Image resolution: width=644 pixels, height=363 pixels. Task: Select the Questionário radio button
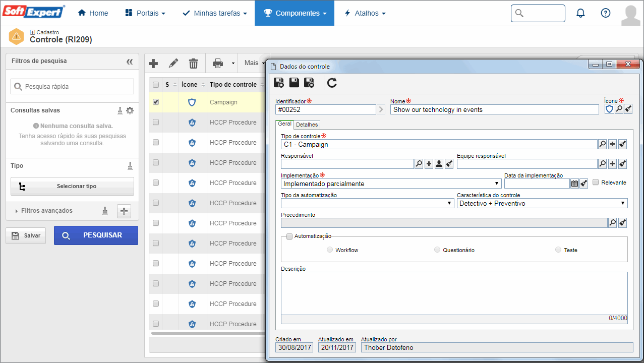click(x=437, y=250)
